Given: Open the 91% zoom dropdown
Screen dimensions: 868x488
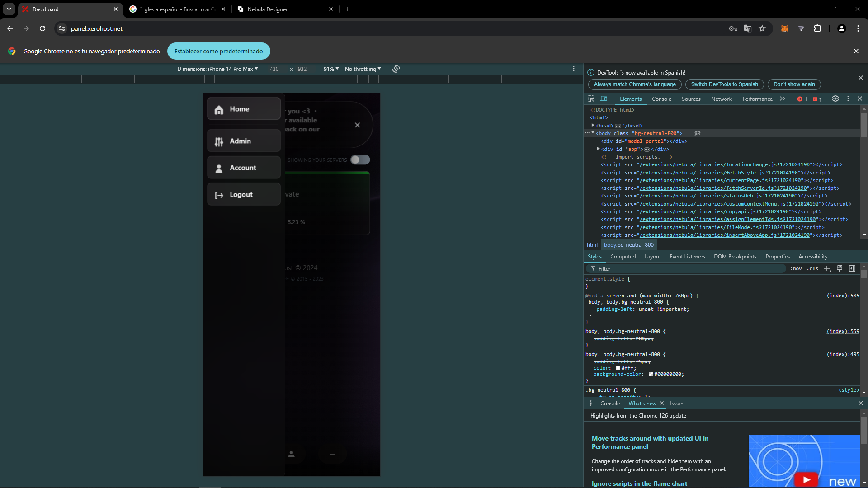Looking at the screenshot, I should pyautogui.click(x=331, y=69).
